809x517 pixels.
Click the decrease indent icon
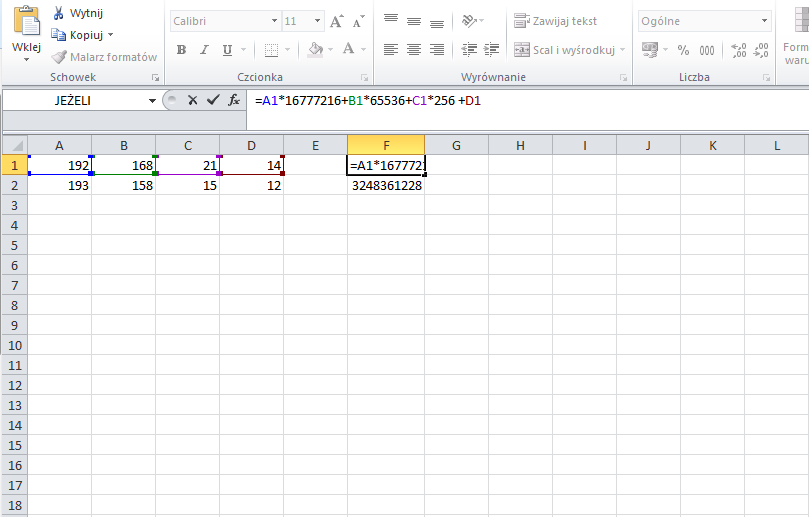coord(469,50)
